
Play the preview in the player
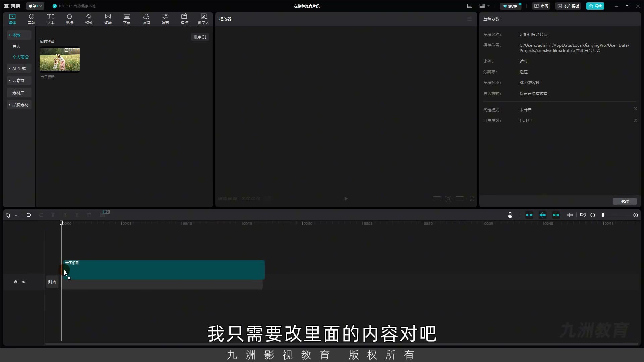pos(346,199)
